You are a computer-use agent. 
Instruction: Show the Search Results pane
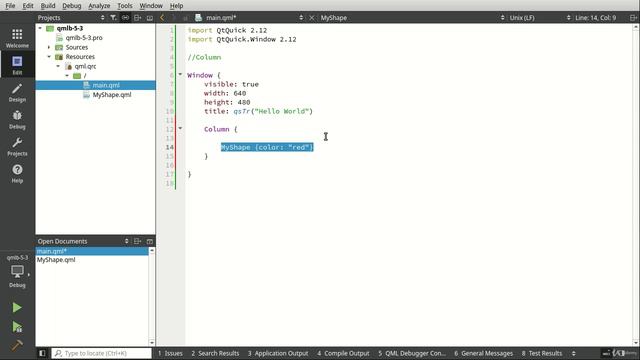point(215,353)
